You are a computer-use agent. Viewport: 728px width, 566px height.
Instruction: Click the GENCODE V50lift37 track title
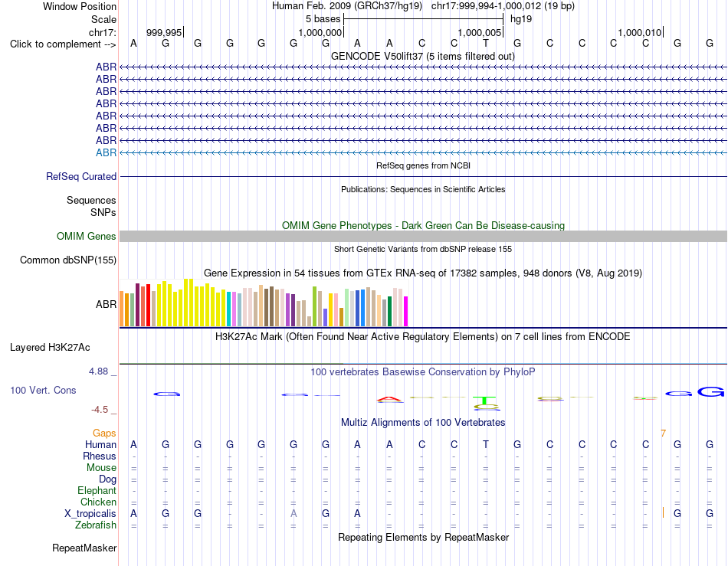coord(423,57)
